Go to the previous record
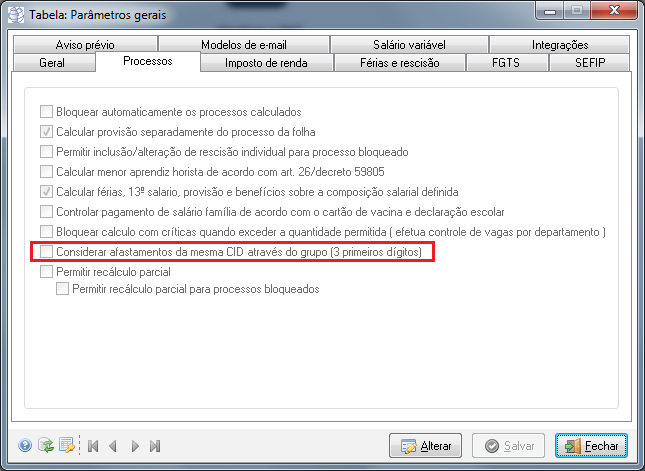 pos(113,446)
